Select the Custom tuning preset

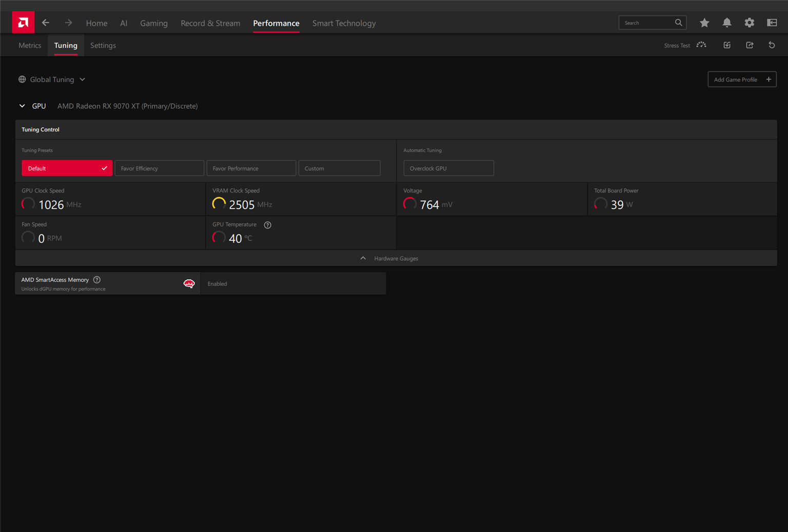click(339, 168)
